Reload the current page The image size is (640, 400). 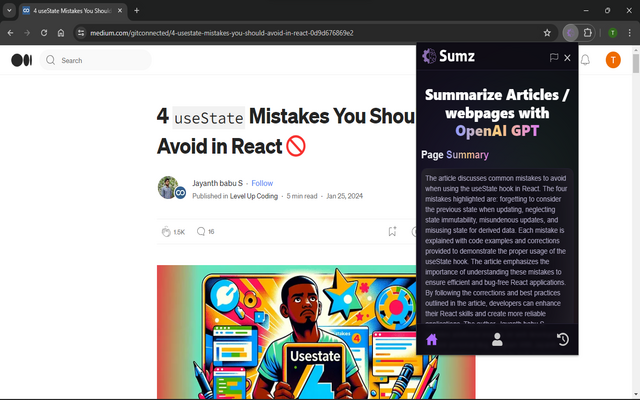tap(44, 33)
